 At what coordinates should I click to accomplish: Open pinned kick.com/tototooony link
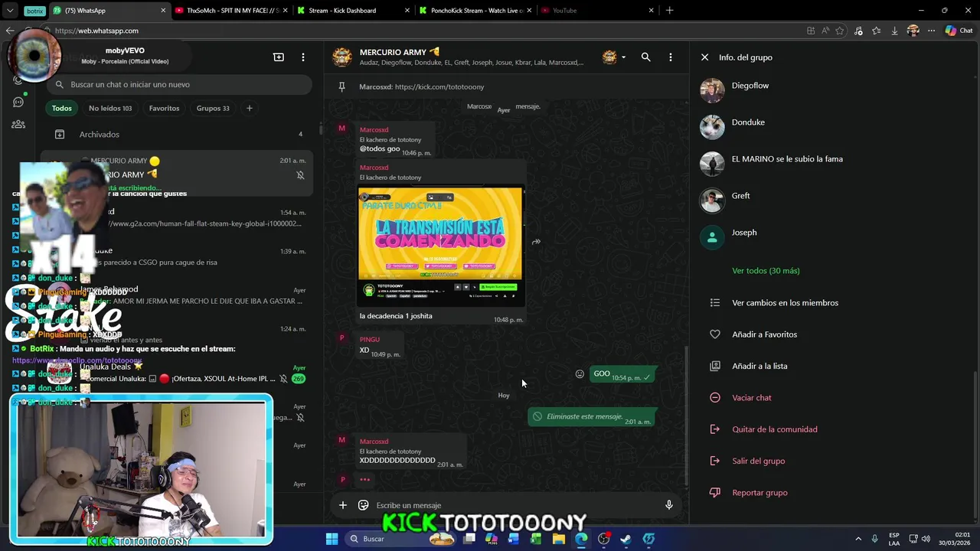click(x=439, y=86)
